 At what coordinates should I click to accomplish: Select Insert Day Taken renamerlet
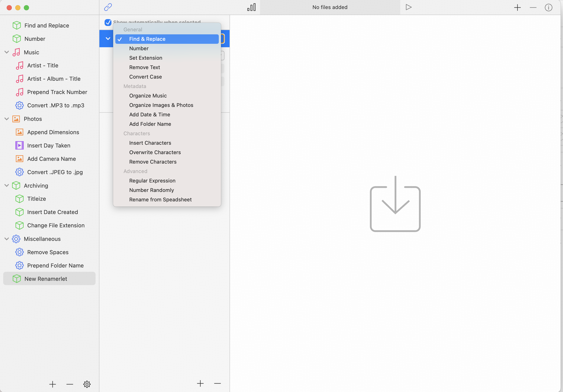[x=49, y=145]
